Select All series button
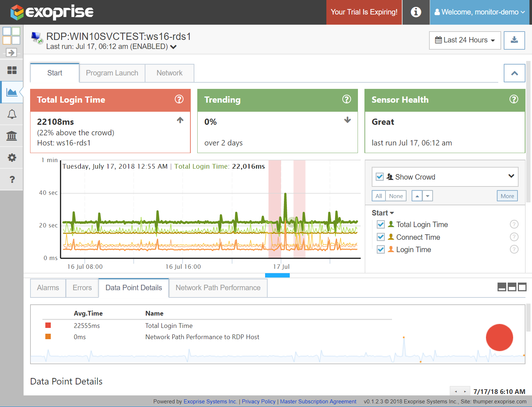The image size is (532, 407). pyautogui.click(x=379, y=196)
